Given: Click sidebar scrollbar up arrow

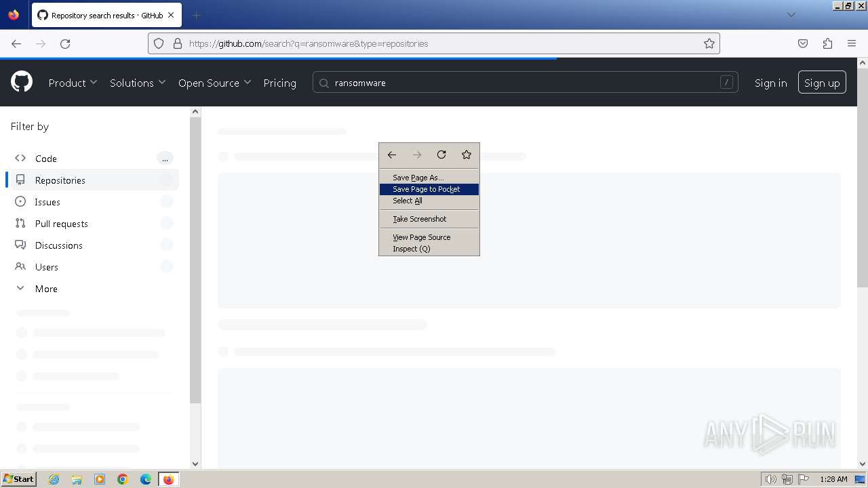Looking at the screenshot, I should [x=195, y=112].
